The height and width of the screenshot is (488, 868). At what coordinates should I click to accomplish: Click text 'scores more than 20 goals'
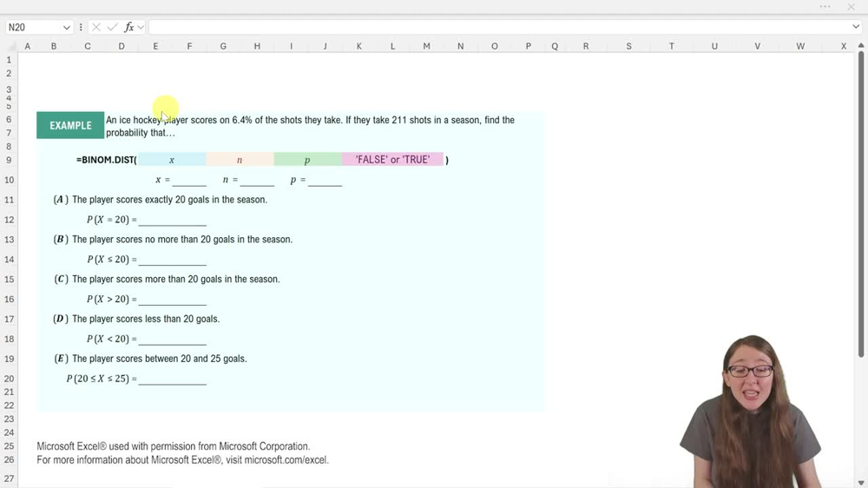point(170,280)
